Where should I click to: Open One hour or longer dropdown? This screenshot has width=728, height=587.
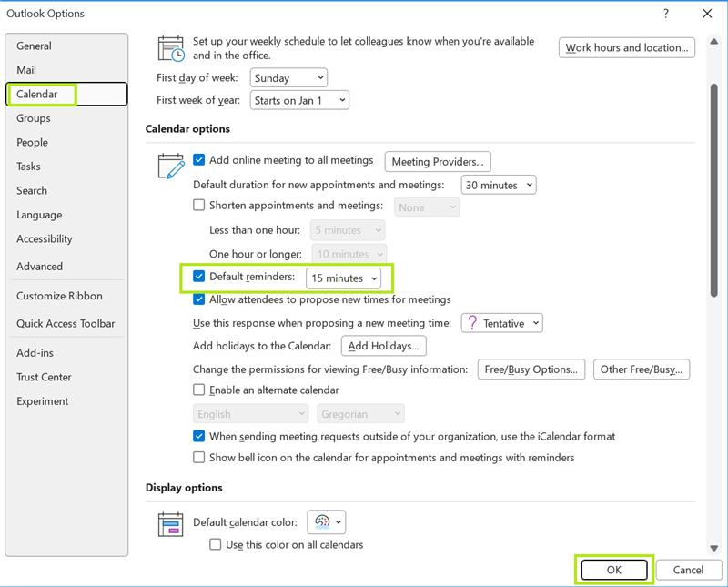pyautogui.click(x=349, y=254)
